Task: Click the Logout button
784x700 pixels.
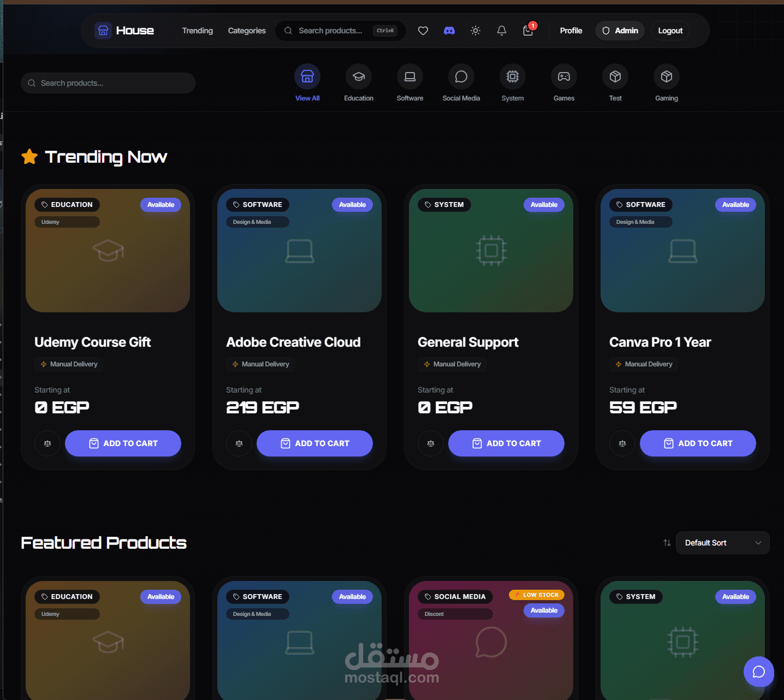Action: coord(670,31)
